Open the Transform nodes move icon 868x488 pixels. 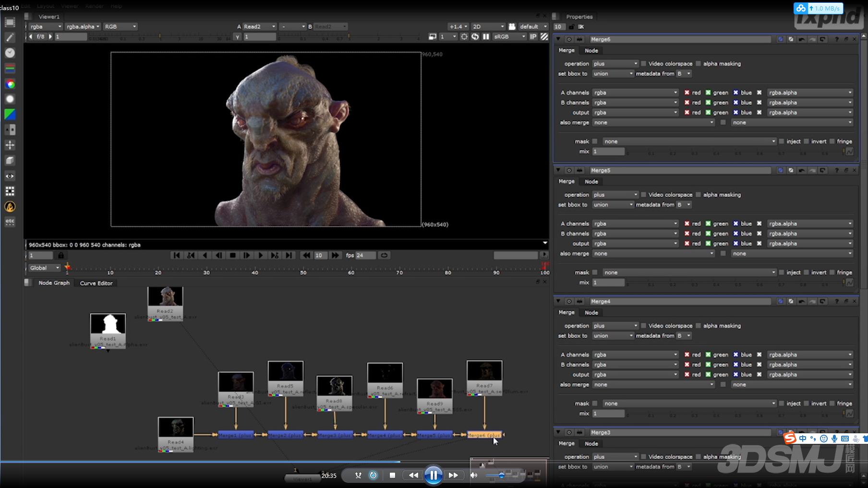point(10,145)
